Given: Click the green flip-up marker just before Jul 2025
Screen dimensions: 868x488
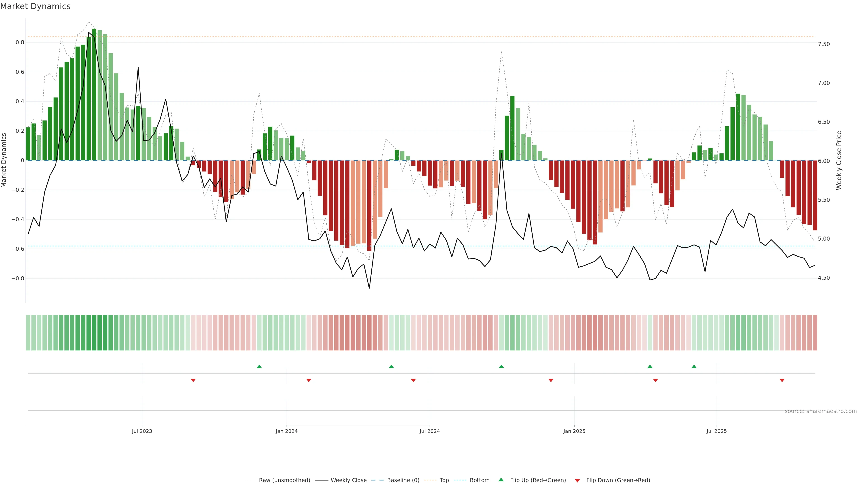Looking at the screenshot, I should click(x=694, y=366).
